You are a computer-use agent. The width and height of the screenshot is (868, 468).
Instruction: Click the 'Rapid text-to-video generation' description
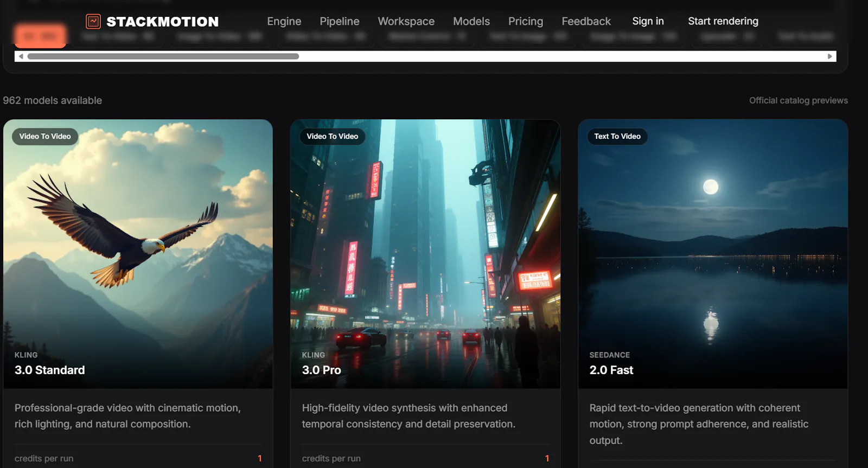pos(699,424)
